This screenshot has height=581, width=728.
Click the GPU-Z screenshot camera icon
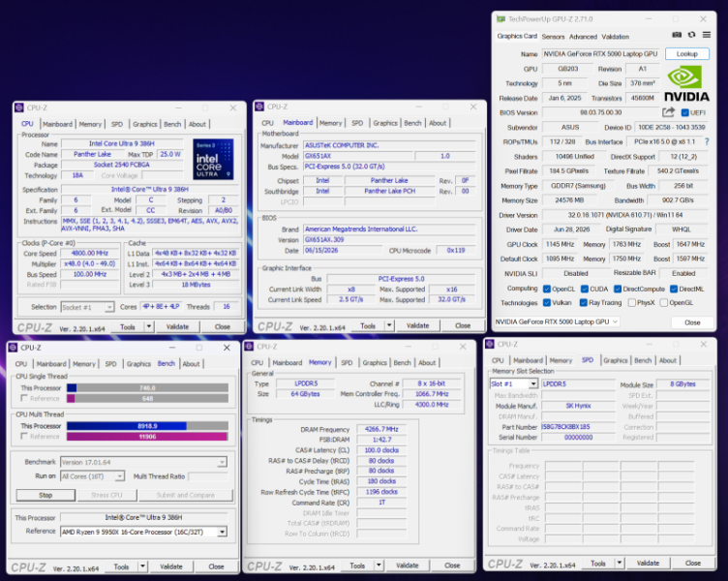(677, 35)
